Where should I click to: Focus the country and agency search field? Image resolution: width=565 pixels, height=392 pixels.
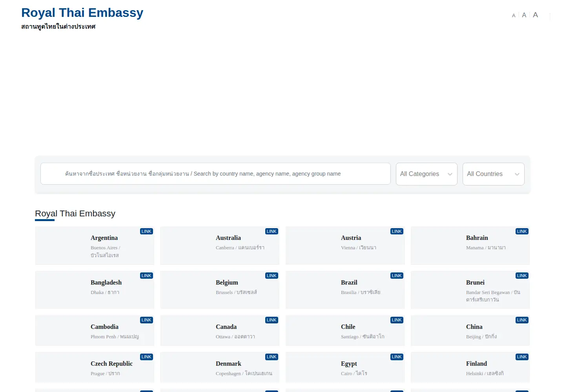(x=215, y=174)
